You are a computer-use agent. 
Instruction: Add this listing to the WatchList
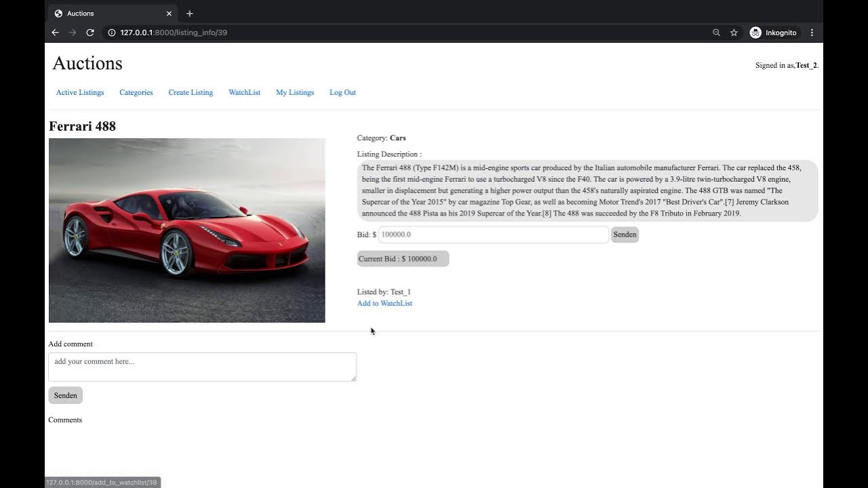click(x=384, y=303)
